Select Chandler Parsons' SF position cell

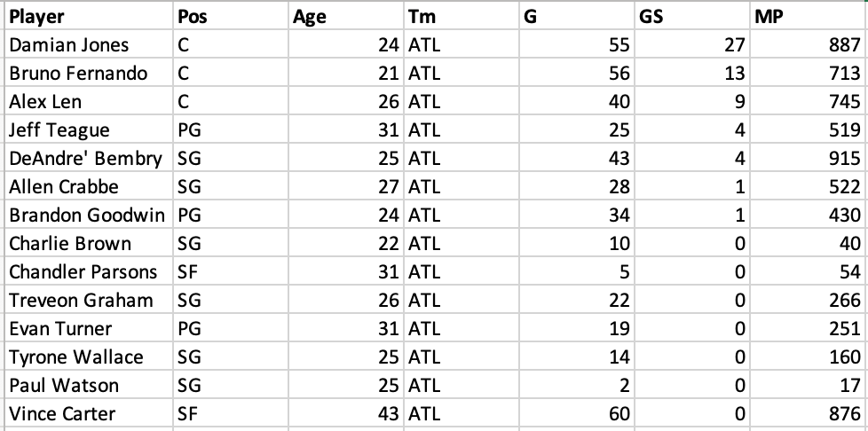pos(230,271)
